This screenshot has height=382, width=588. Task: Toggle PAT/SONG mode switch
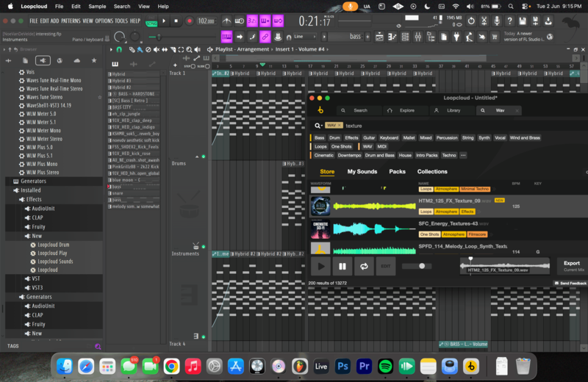(151, 21)
